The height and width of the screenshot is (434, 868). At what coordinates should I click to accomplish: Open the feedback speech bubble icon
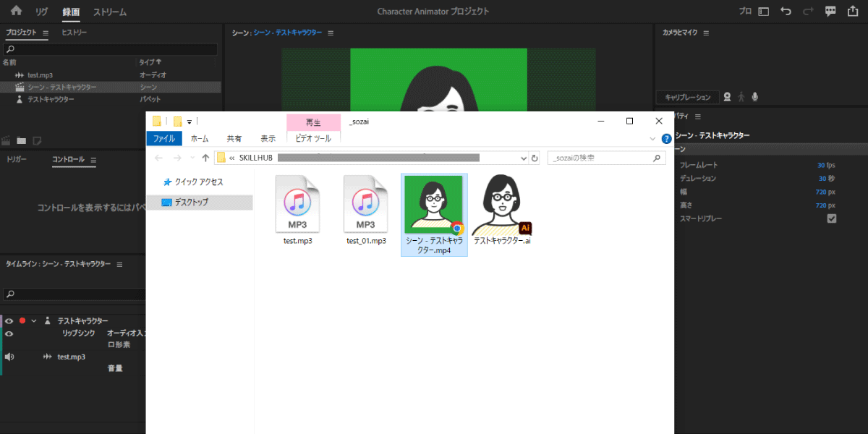click(830, 12)
